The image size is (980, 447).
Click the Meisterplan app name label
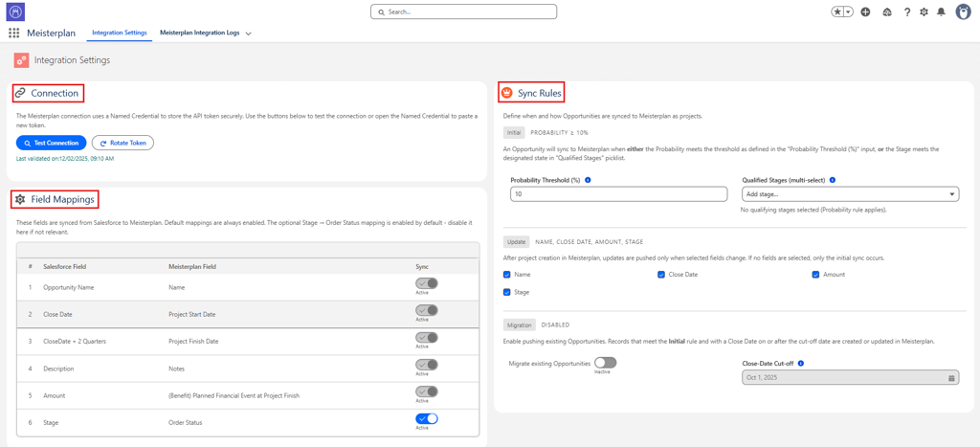pyautogui.click(x=52, y=34)
